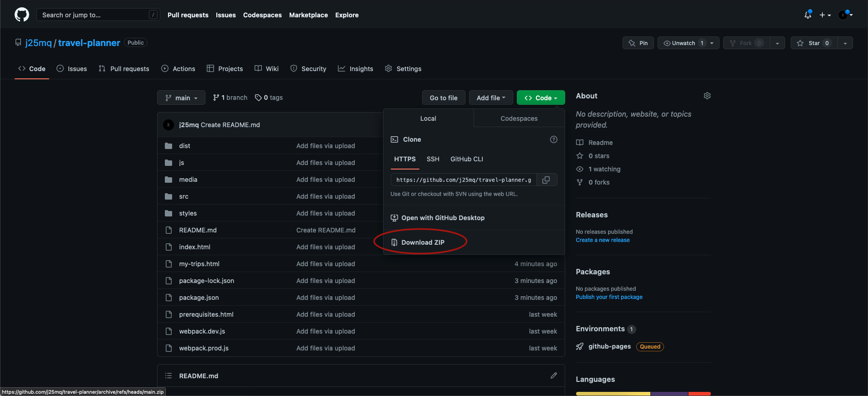Screen dimensions: 868x396
Task: Pin the repository
Action: (x=638, y=43)
